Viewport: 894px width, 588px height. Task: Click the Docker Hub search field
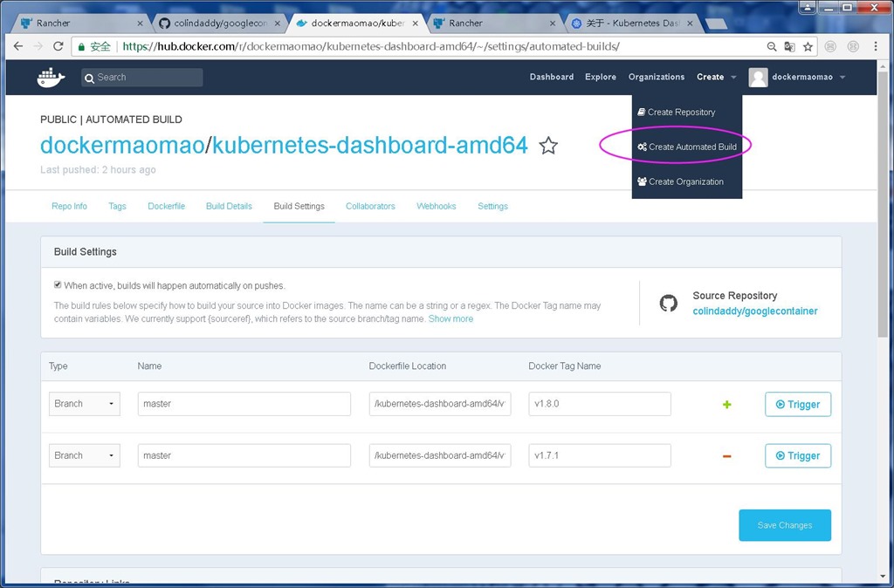point(142,78)
